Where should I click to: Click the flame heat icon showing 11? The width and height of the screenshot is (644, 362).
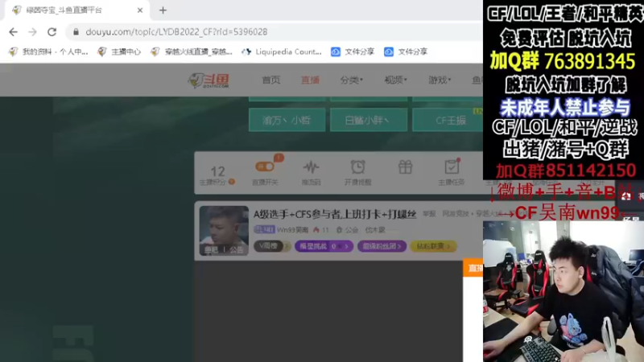tap(316, 230)
